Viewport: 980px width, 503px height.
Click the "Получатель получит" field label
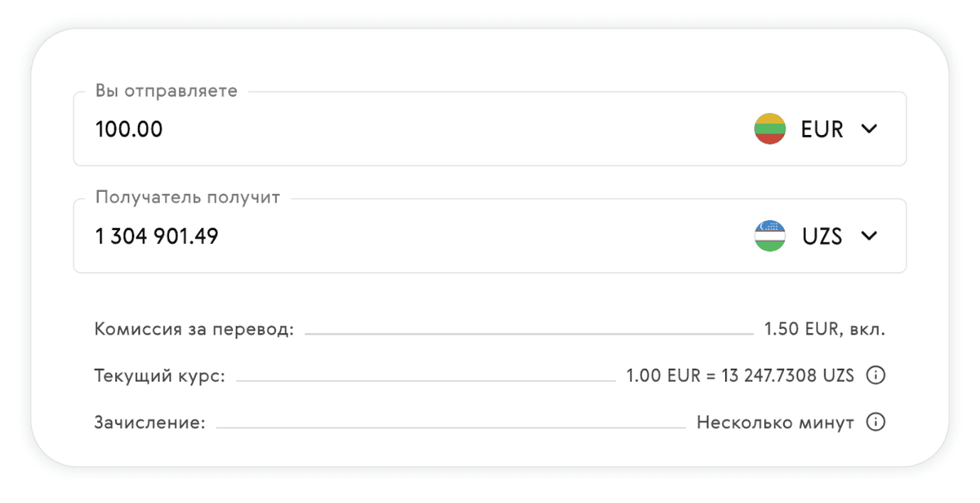pyautogui.click(x=187, y=198)
